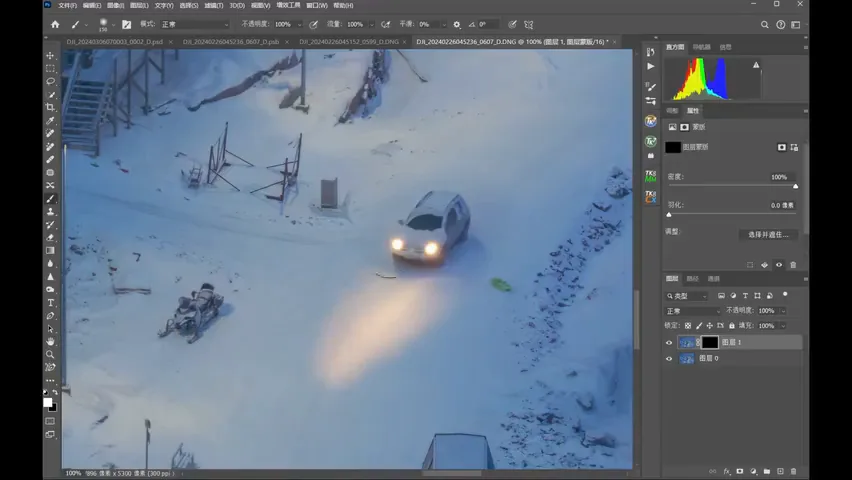Open the smoothing 0% dropdown arrow
The height and width of the screenshot is (480, 852).
pos(444,24)
